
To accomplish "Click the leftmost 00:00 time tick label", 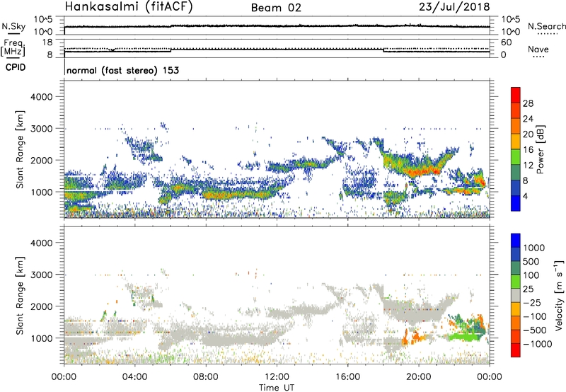I will tap(64, 377).
